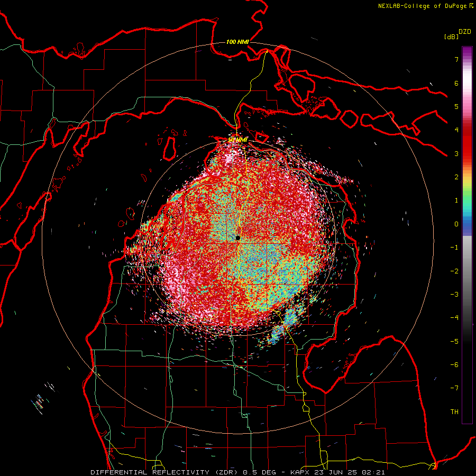Click the 5 dB value on the scale
476x476 pixels.
pos(456,106)
